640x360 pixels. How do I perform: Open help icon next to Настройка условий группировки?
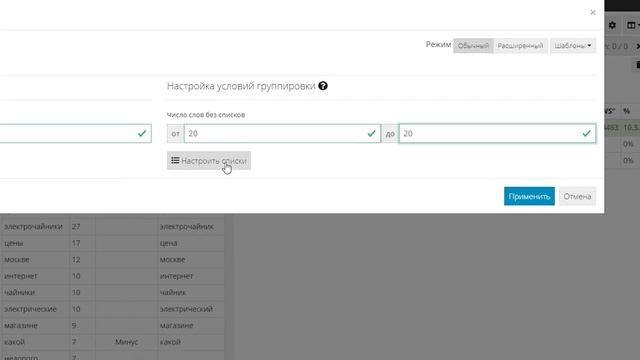tap(323, 86)
